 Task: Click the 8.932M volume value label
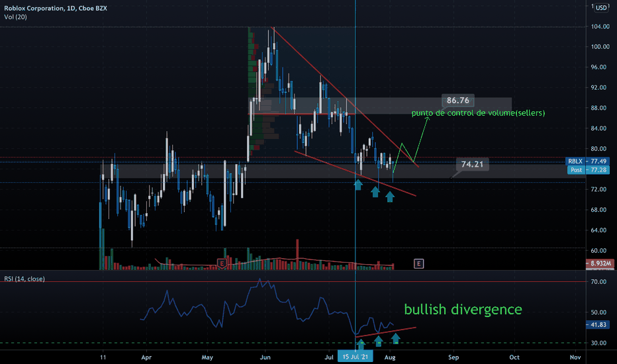(600, 263)
